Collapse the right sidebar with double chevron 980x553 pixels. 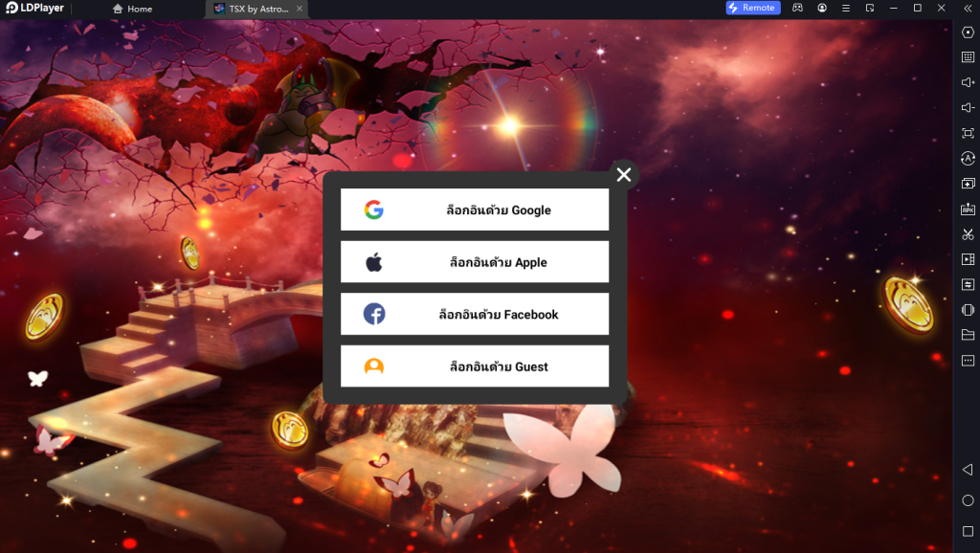968,8
